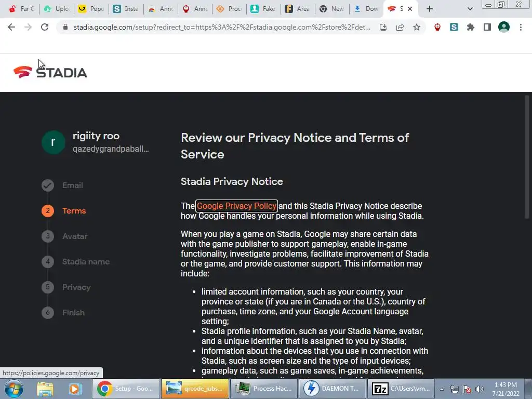Switch to the Popu tab
This screenshot has width=532, height=399.
tap(91, 9)
